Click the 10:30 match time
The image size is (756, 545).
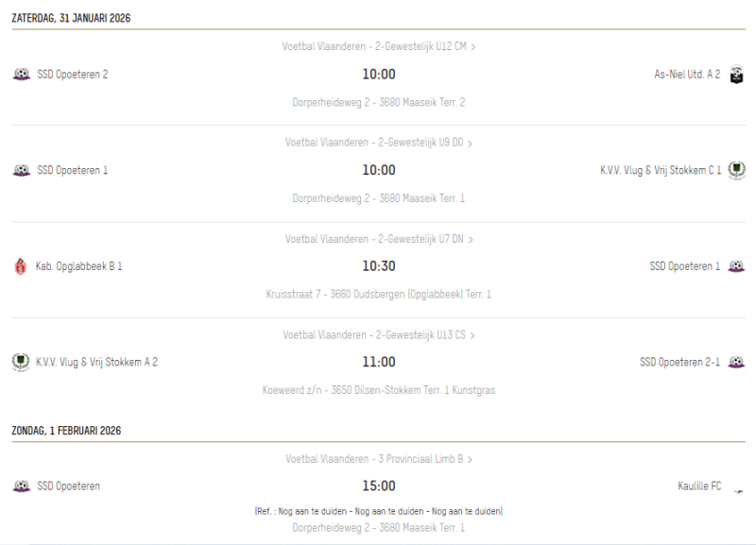[x=379, y=266]
